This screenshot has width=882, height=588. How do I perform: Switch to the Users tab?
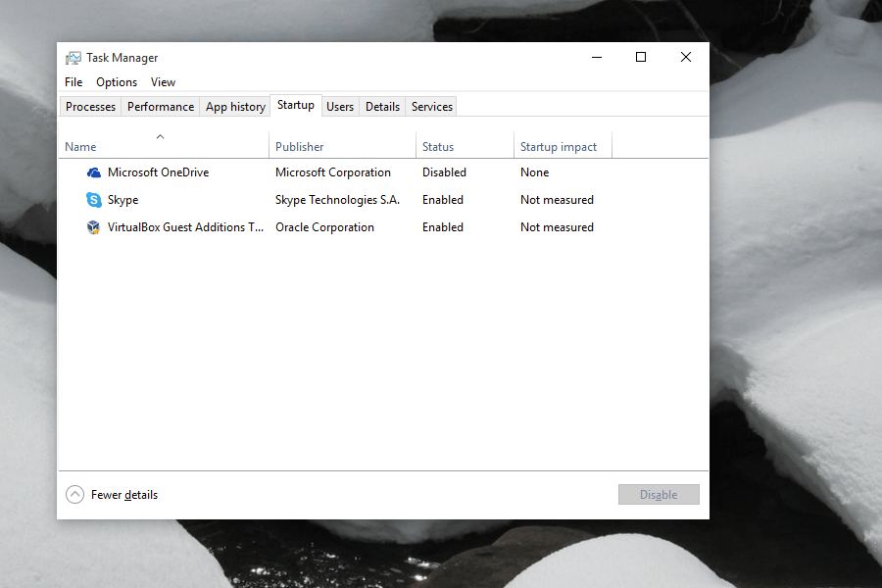pyautogui.click(x=340, y=107)
